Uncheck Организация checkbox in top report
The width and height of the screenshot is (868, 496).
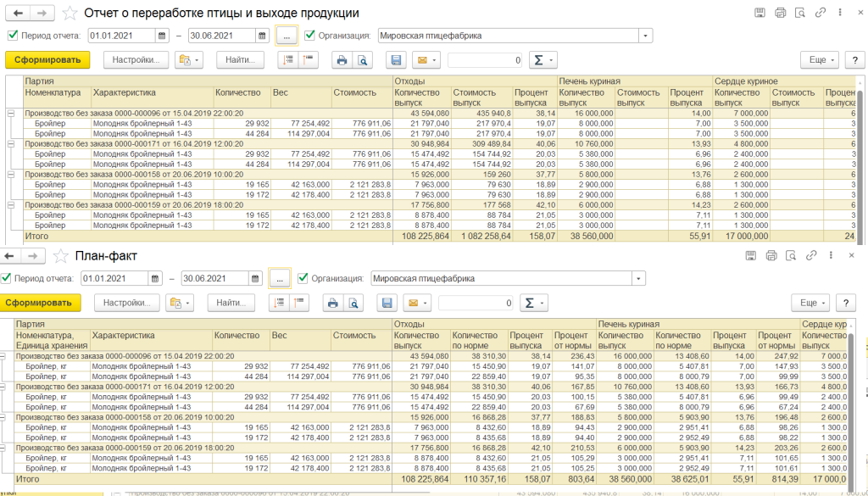(309, 36)
